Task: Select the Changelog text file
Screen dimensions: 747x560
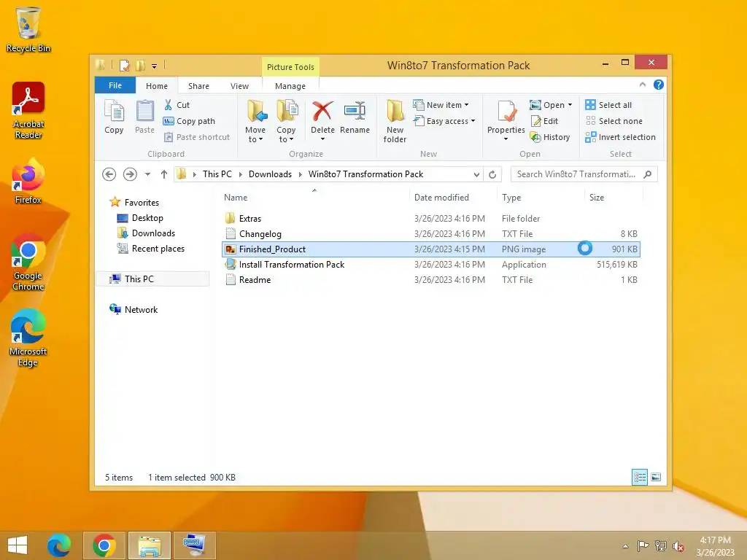Action: tap(430, 234)
